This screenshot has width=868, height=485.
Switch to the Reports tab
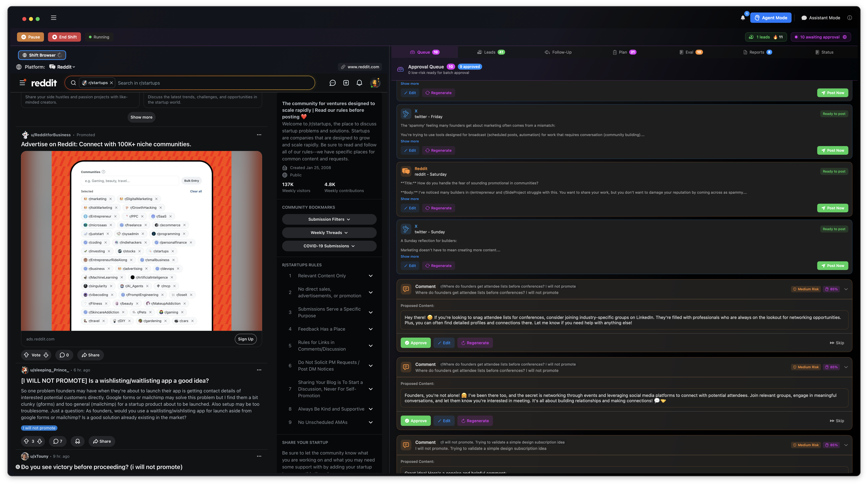click(757, 52)
